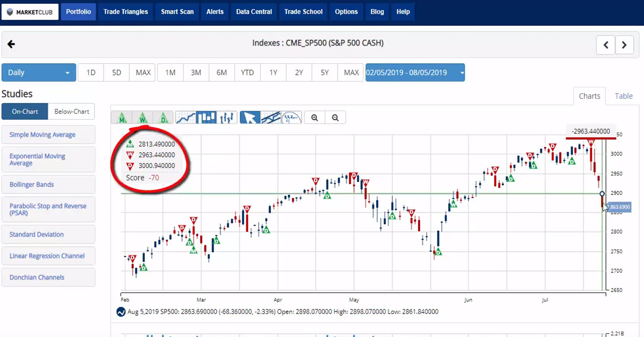Toggle the Weekly trade triangles
The width and height of the screenshot is (644, 337).
point(142,117)
